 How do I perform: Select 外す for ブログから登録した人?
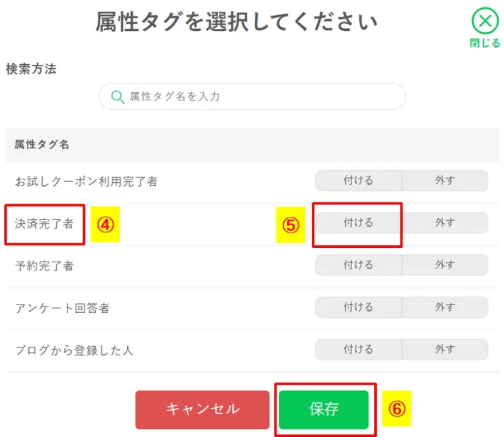[445, 349]
